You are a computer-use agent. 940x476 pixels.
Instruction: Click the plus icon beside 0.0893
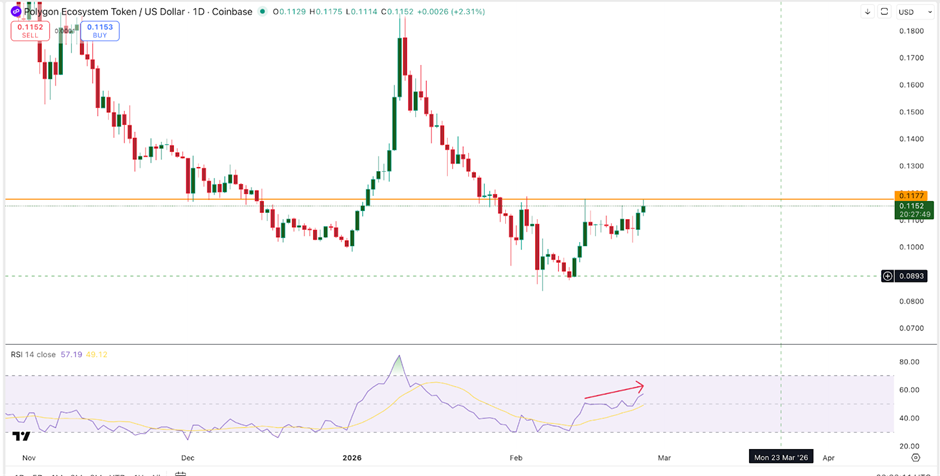888,276
